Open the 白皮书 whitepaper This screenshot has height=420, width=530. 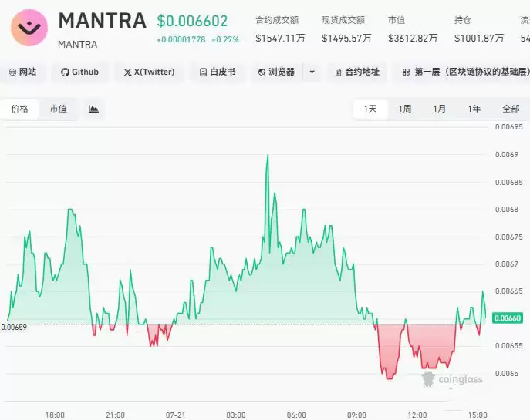[218, 72]
